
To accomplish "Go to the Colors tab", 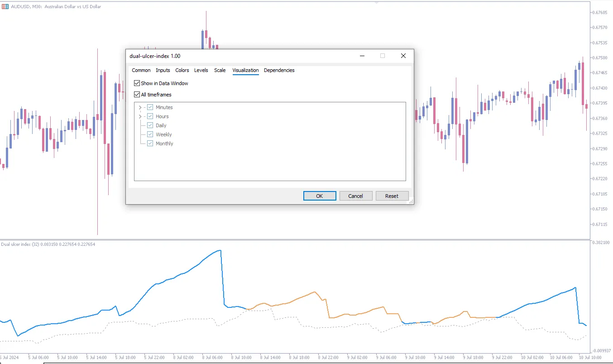I will pyautogui.click(x=182, y=70).
